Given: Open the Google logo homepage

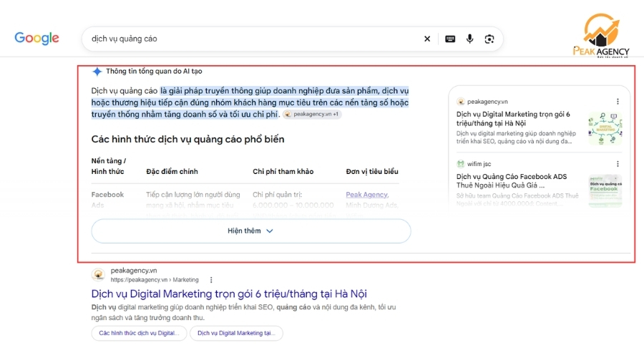Looking at the screenshot, I should (36, 38).
